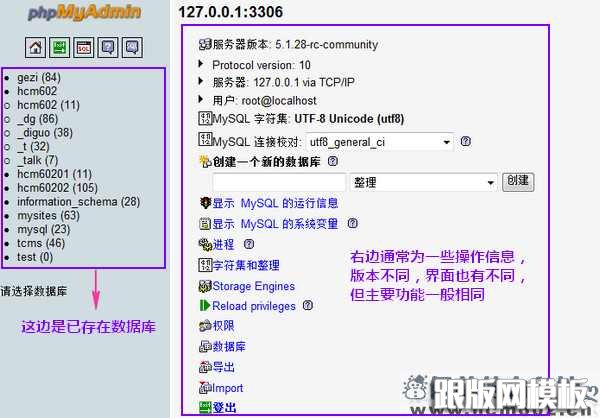This screenshot has height=418, width=600.
Task: Open help next to system variables
Action: click(x=352, y=223)
